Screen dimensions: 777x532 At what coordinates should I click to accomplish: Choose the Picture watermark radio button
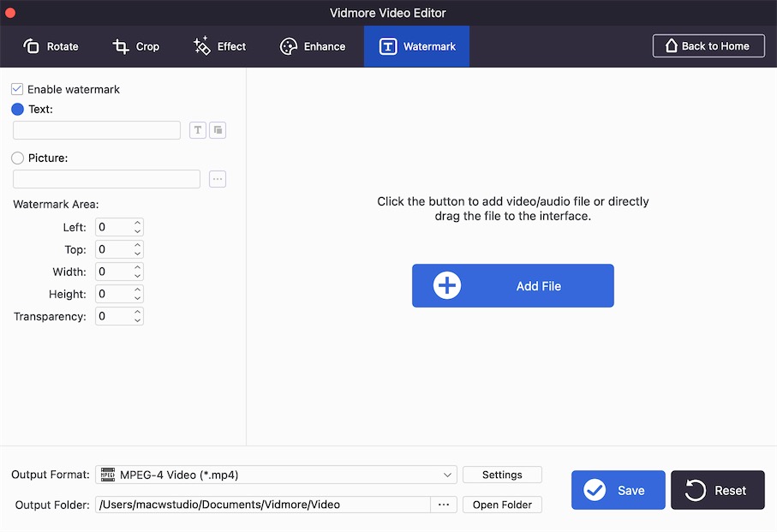coord(17,158)
